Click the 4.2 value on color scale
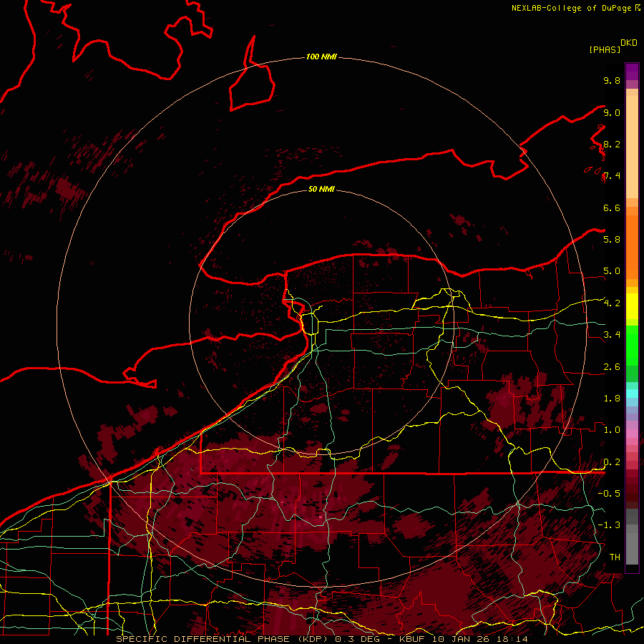The height and width of the screenshot is (644, 644). point(612,303)
